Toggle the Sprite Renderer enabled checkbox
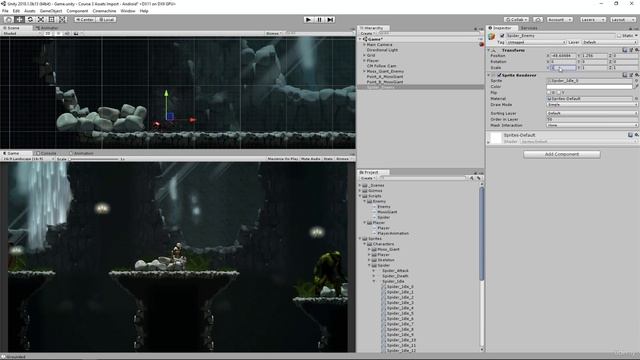Viewport: 640px width, 360px height. [499, 75]
